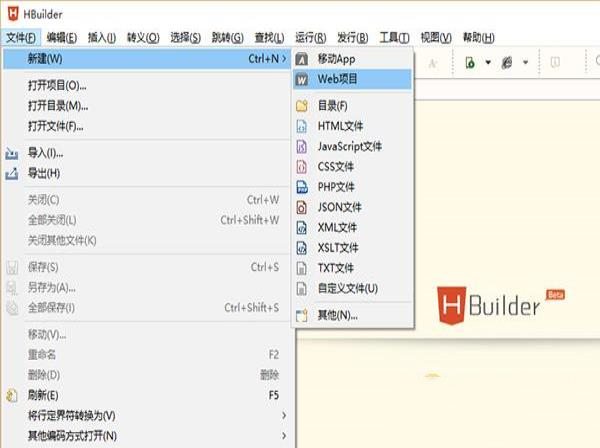Click 打开文件(F)... menu entry
Image resolution: width=600 pixels, height=448 pixels.
point(55,126)
